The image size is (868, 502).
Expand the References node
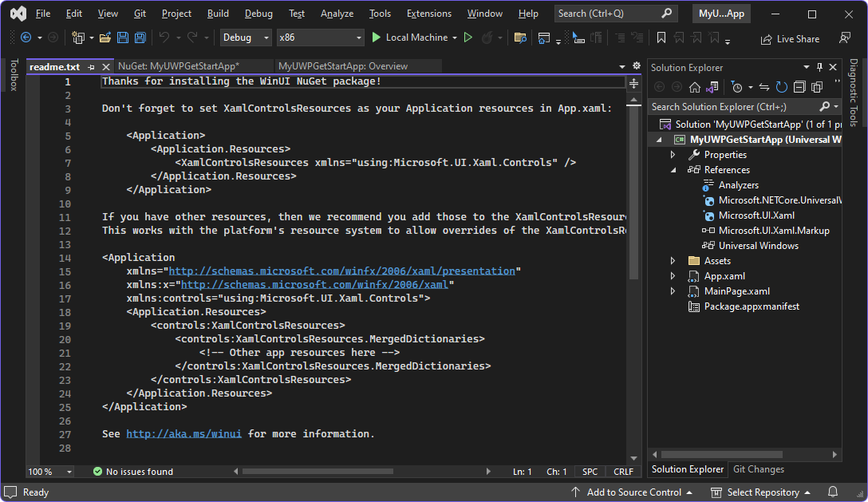tap(673, 169)
